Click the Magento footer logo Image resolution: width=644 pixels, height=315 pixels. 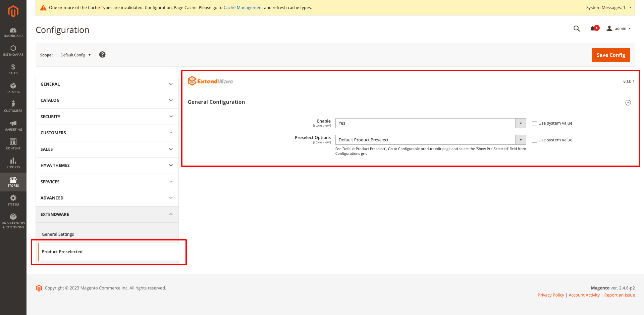(39, 288)
